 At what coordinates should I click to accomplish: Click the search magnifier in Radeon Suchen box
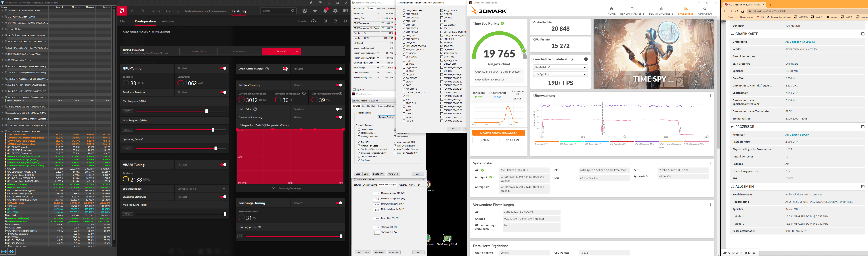293,11
